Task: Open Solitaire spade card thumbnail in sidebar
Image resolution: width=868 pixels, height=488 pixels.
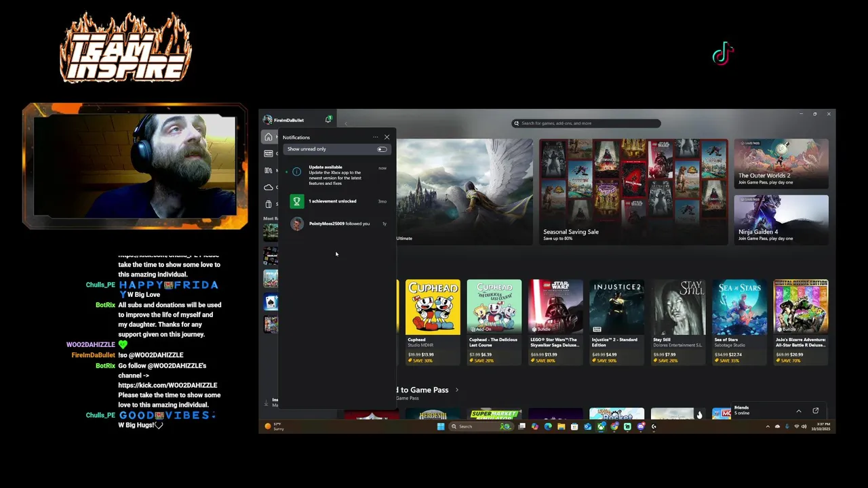Action: click(x=271, y=302)
